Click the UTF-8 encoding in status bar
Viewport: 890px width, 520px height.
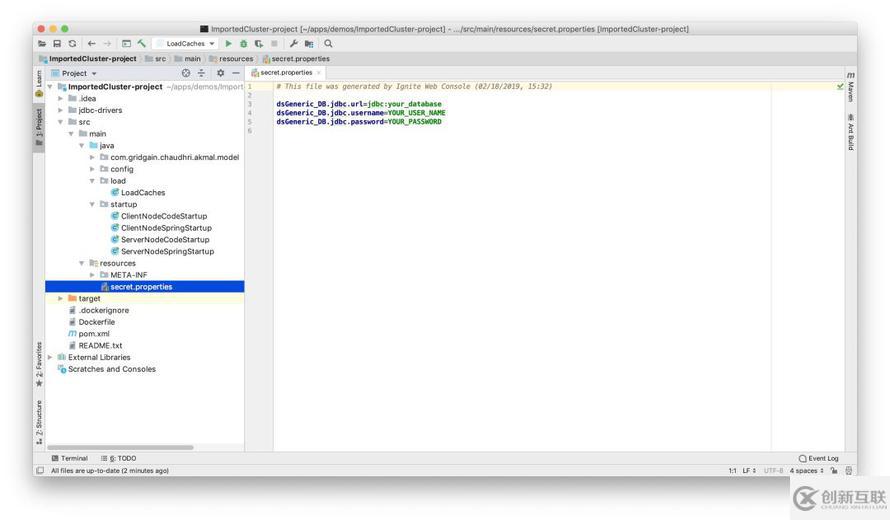773,471
